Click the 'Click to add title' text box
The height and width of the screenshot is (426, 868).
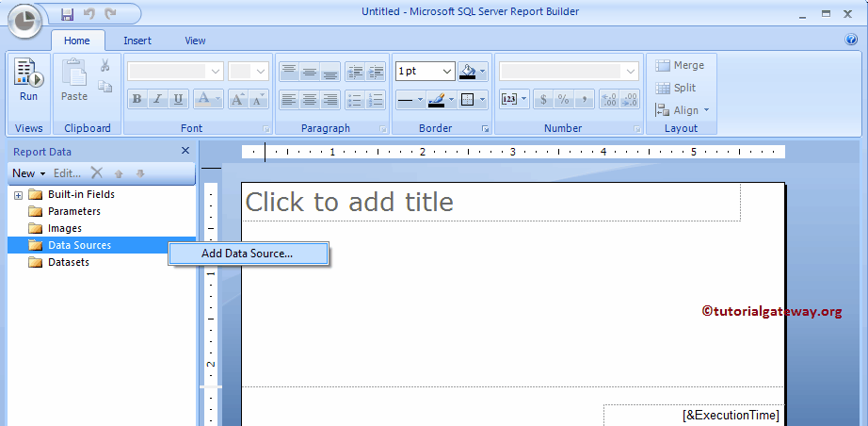pos(491,203)
